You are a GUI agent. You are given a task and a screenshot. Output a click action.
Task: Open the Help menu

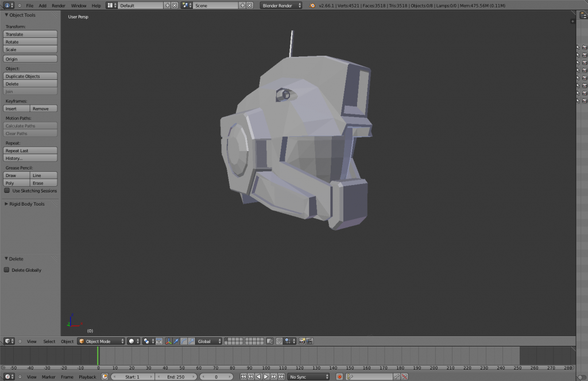96,6
